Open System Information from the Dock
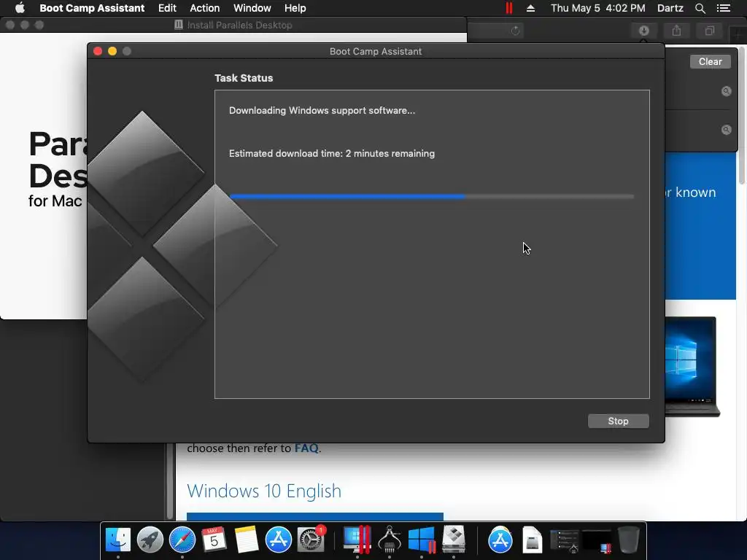This screenshot has height=560, width=747. (390, 540)
